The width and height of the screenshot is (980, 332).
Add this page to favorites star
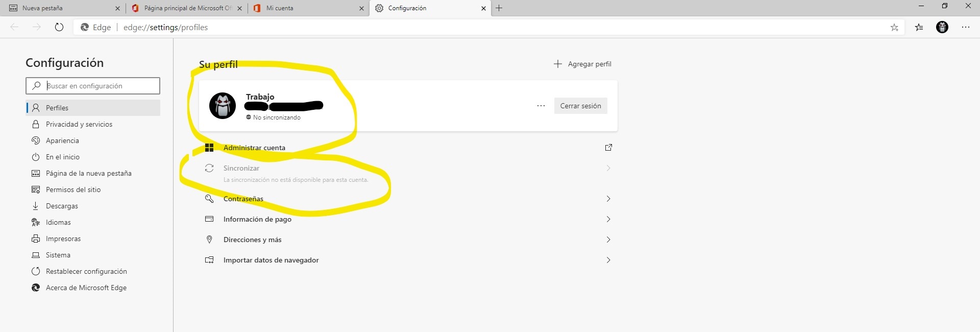click(894, 28)
